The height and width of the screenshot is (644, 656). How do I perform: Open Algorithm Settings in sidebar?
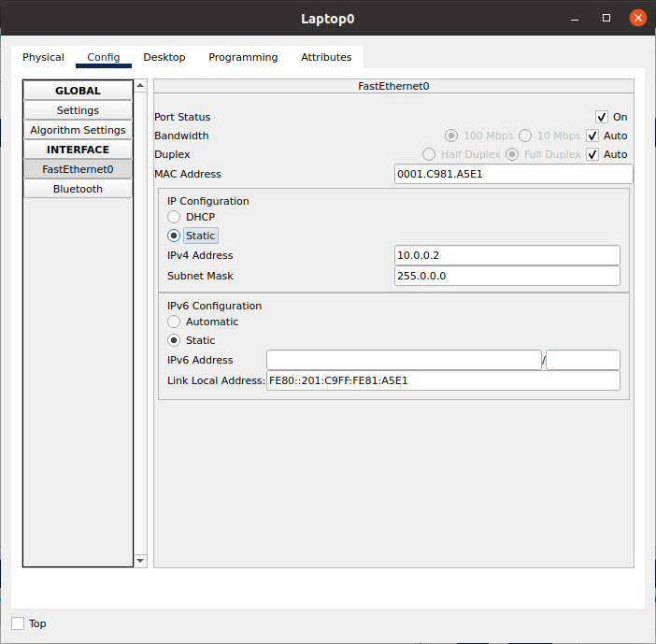click(x=78, y=130)
